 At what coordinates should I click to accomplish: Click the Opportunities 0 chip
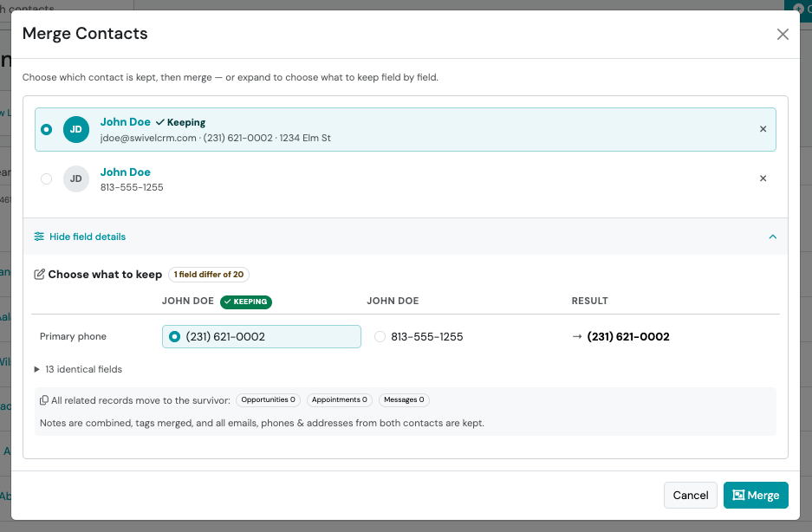269,400
